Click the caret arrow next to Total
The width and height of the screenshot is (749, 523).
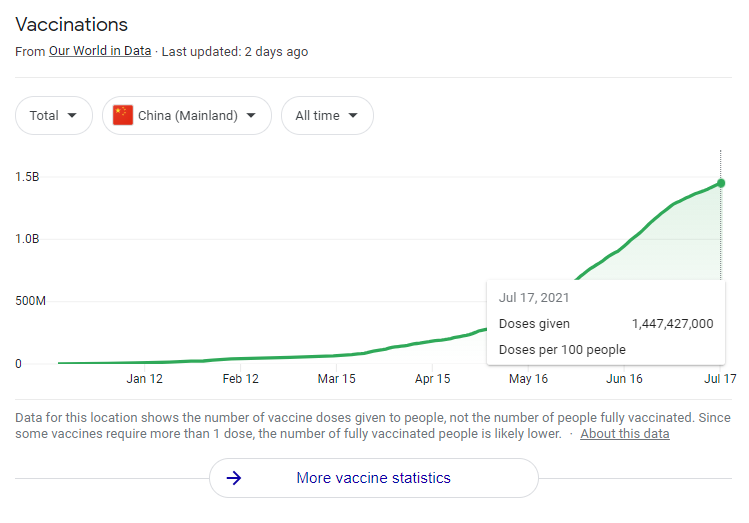[72, 116]
